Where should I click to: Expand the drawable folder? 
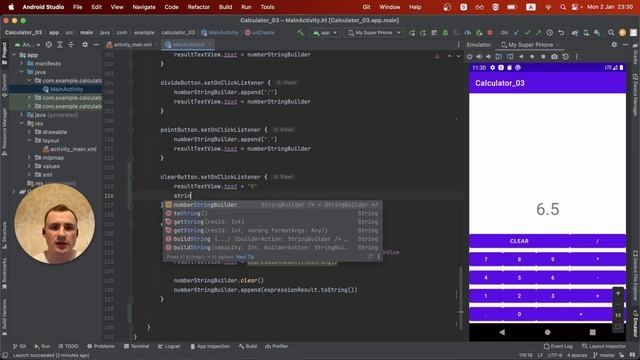[x=29, y=132]
